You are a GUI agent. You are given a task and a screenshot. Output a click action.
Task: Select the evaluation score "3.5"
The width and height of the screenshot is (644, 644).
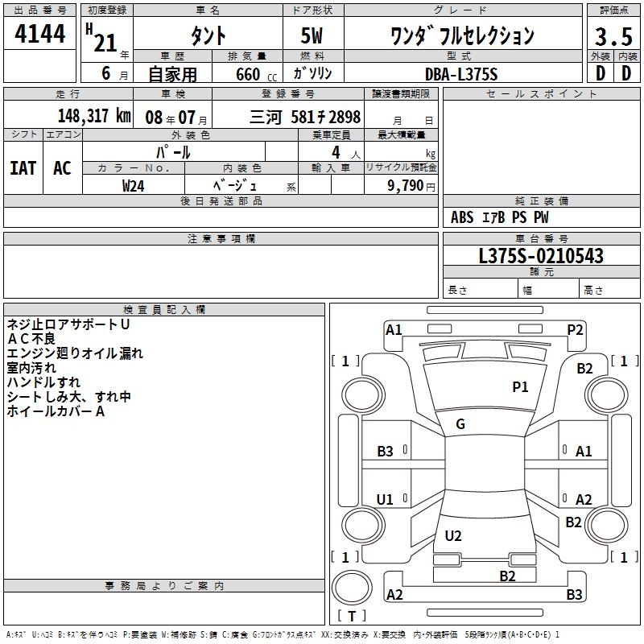coord(613,36)
